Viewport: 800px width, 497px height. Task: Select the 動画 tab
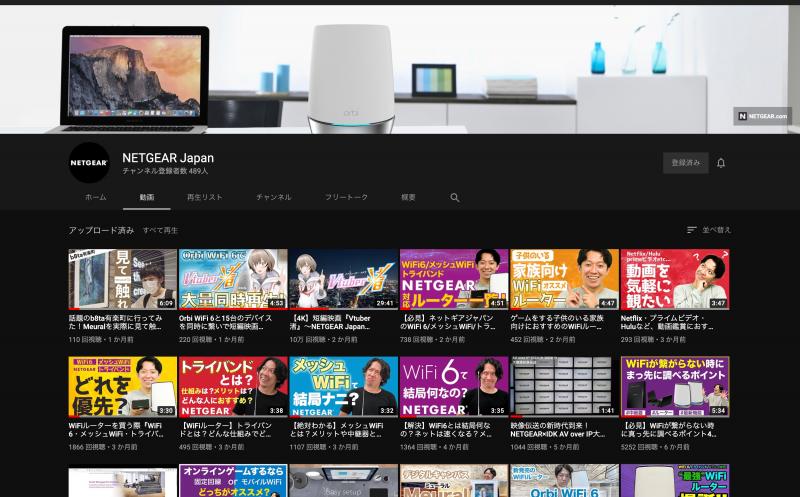(147, 197)
